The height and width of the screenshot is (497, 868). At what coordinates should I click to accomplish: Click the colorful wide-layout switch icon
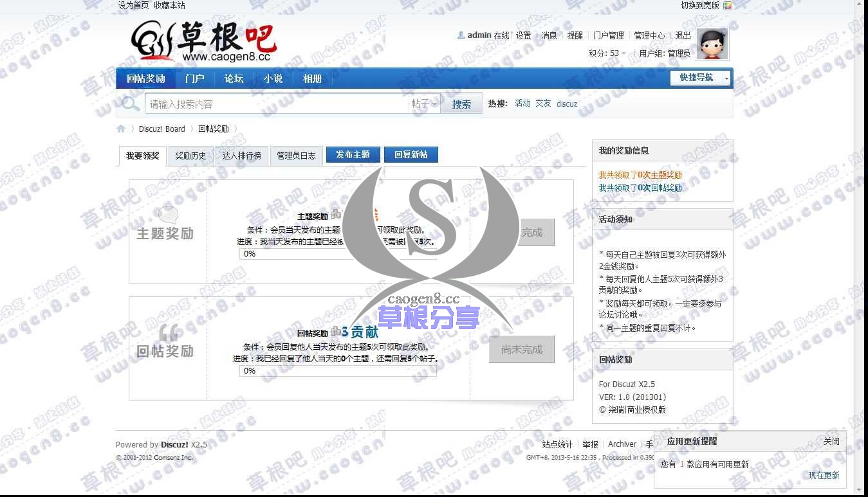pyautogui.click(x=727, y=6)
